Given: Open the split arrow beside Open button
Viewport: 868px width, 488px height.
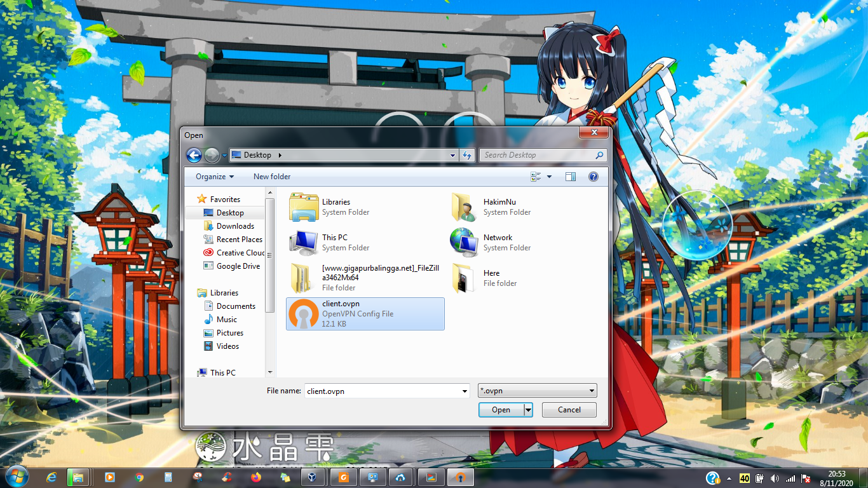Looking at the screenshot, I should click(528, 410).
